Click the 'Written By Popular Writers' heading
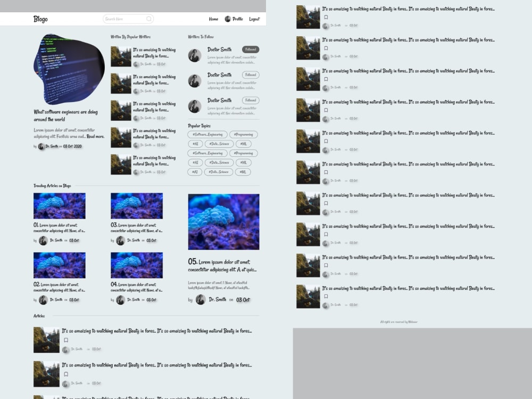 (x=131, y=37)
